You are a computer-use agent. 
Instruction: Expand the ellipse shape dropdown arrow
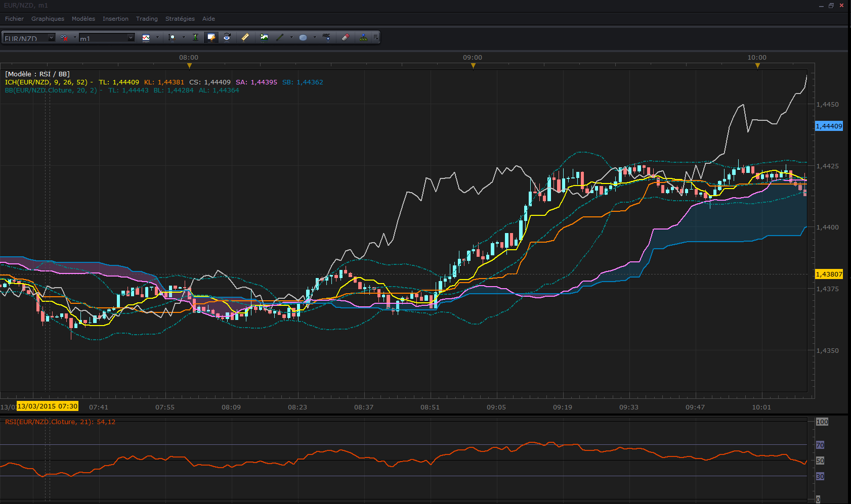pos(315,37)
